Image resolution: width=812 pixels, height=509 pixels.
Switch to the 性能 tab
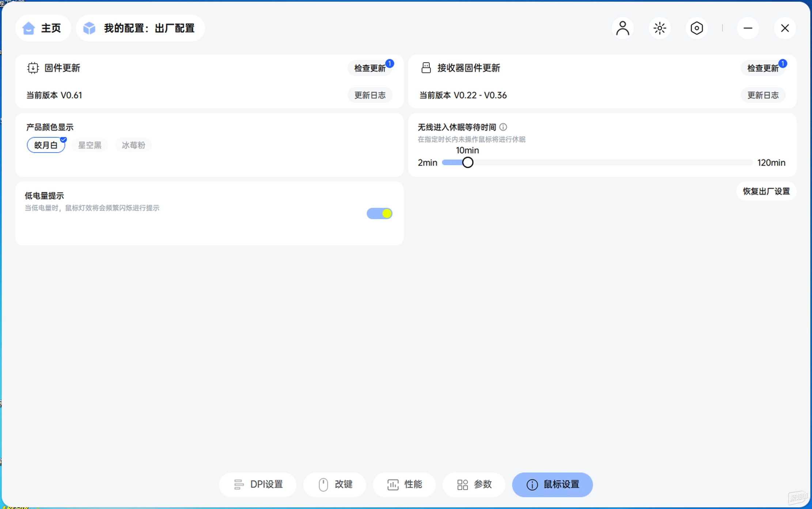[x=404, y=485]
